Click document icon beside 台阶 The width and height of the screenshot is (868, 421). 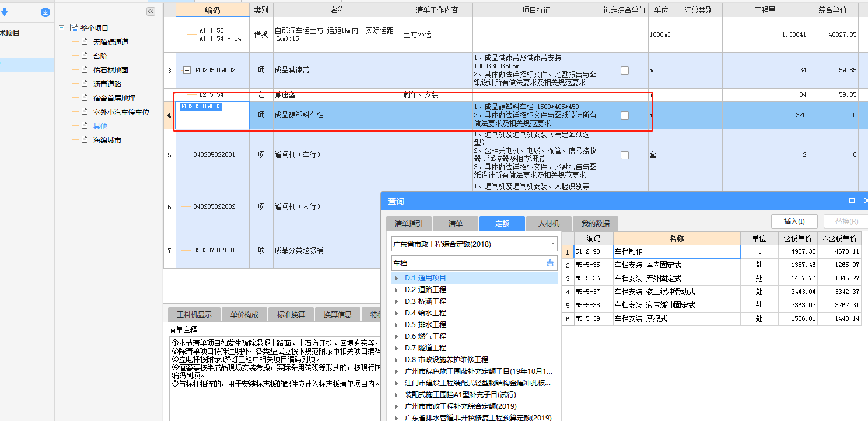[x=85, y=56]
